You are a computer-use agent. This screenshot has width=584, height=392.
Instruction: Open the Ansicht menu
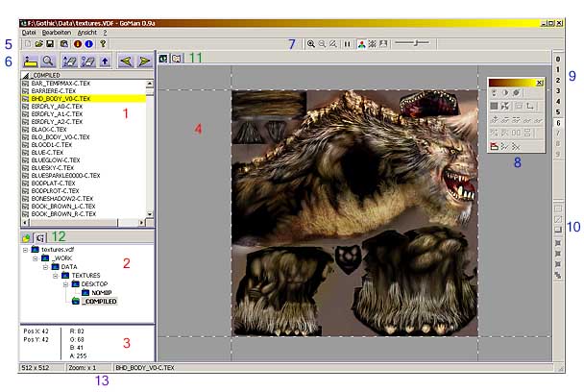[87, 33]
